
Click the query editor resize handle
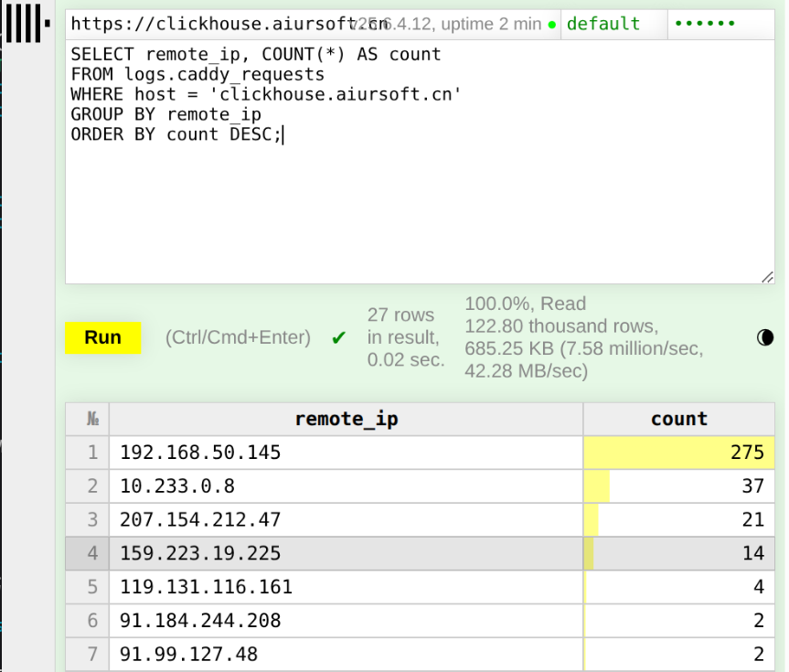768,277
